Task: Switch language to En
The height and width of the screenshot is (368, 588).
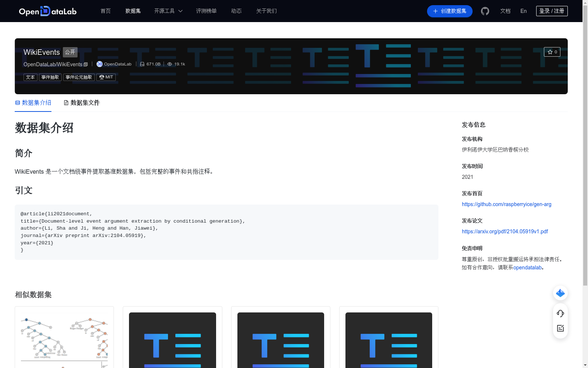Action: coord(523,11)
